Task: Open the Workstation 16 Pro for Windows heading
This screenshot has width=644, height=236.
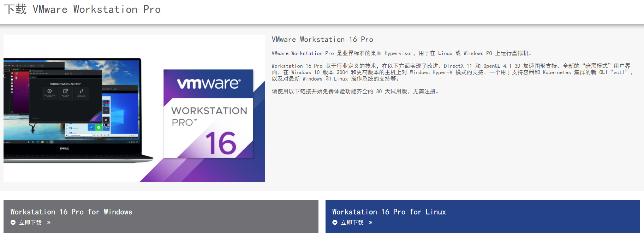Action: coord(71,212)
